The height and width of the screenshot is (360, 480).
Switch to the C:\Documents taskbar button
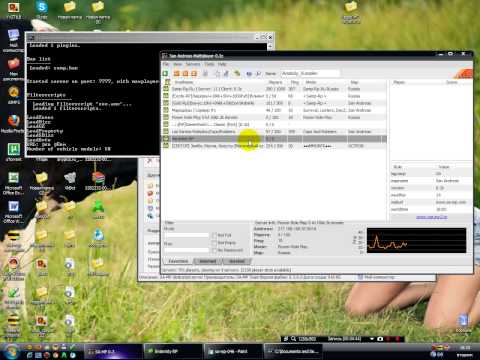(293, 352)
